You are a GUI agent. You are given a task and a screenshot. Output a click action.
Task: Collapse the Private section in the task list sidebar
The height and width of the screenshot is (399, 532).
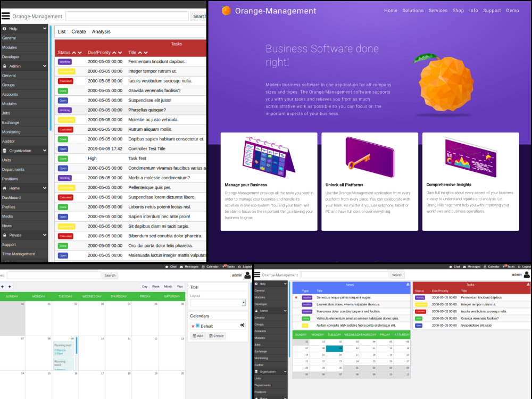coord(45,235)
